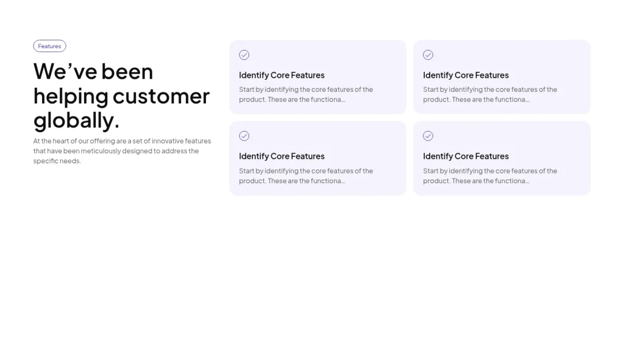Screen dimensions: 624x364
Task: Click the paragraph under the main heading
Action: (x=122, y=151)
